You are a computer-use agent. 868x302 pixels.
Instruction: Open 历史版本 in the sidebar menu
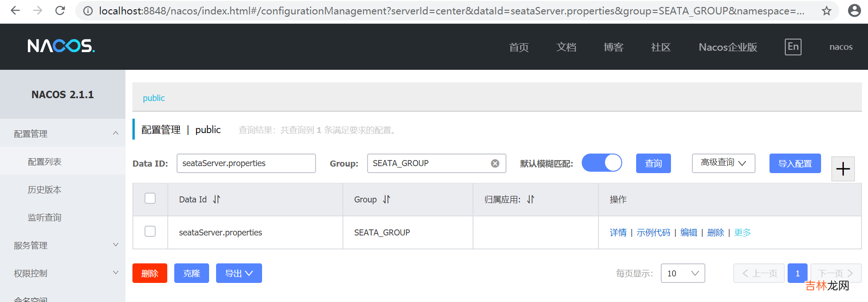(x=45, y=189)
